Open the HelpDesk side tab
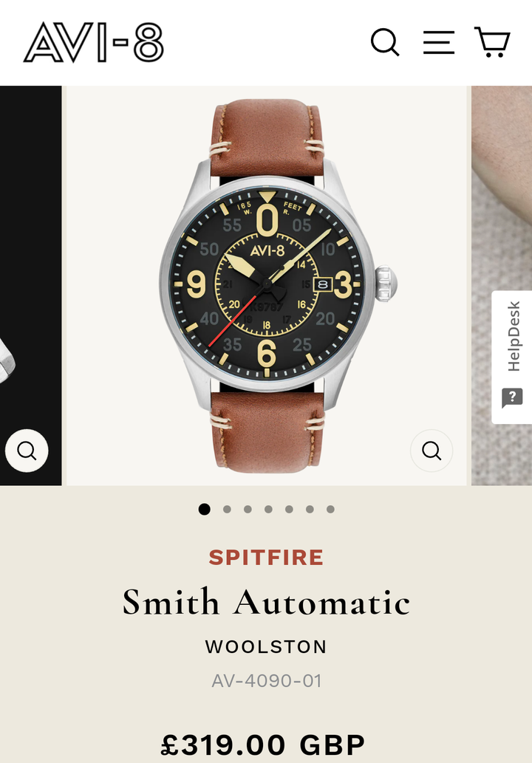 tap(512, 357)
